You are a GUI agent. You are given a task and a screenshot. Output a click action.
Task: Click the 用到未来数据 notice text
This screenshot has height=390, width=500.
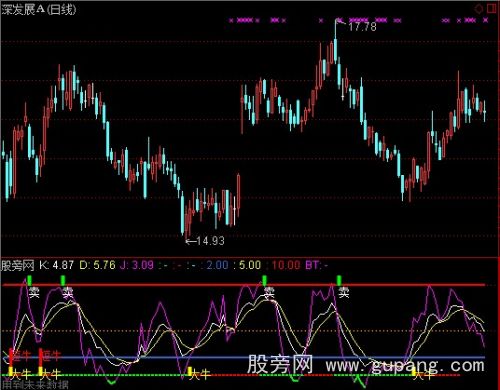[x=35, y=385]
